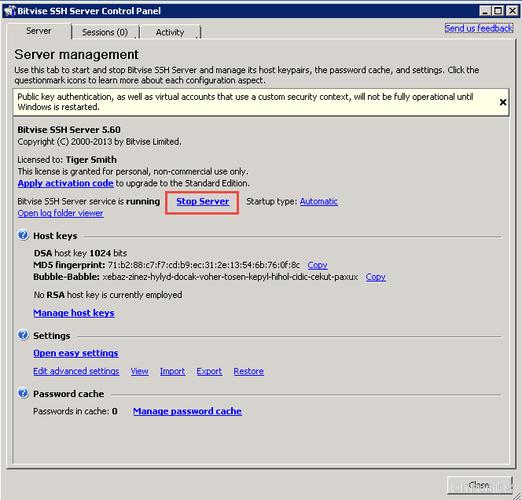Click Send us feedback link
The height and width of the screenshot is (500, 522).
click(x=479, y=28)
